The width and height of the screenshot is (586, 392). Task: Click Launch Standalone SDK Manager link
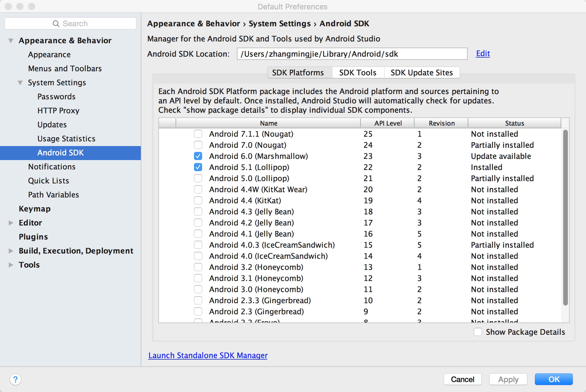coord(208,355)
